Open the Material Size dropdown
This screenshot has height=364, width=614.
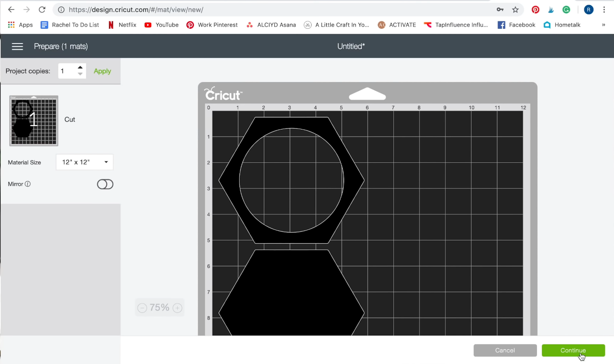(x=84, y=162)
